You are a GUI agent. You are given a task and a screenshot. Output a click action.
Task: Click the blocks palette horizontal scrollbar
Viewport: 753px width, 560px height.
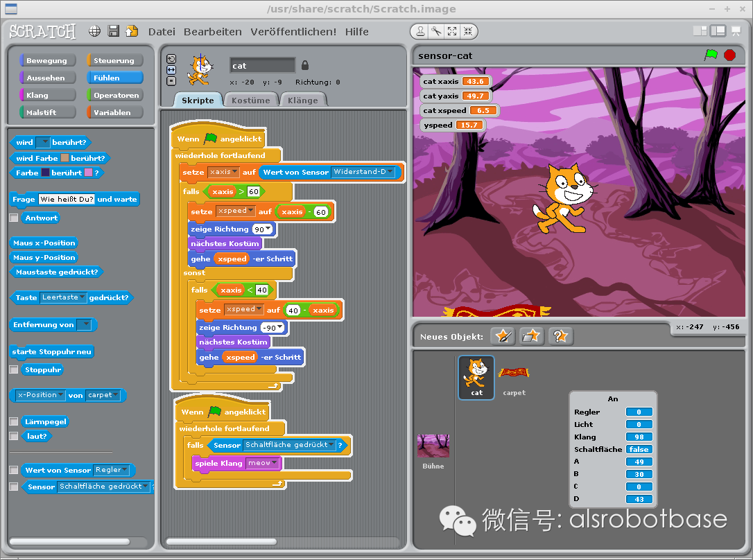[69, 541]
